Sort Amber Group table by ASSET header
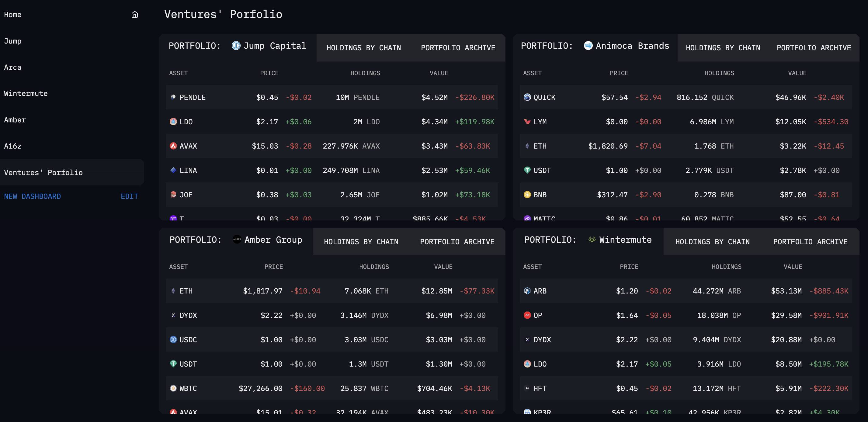 click(178, 267)
